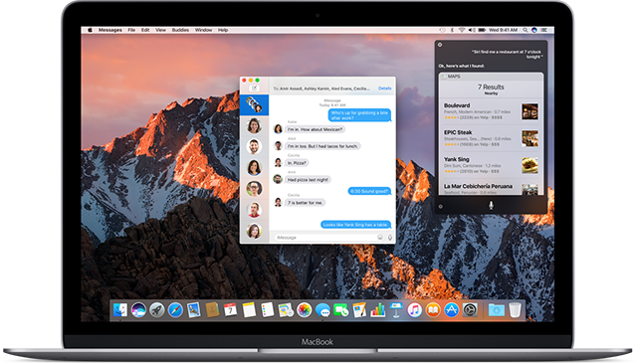Viewport: 637px width, 364px height.
Task: Open Window menu
Action: (203, 30)
